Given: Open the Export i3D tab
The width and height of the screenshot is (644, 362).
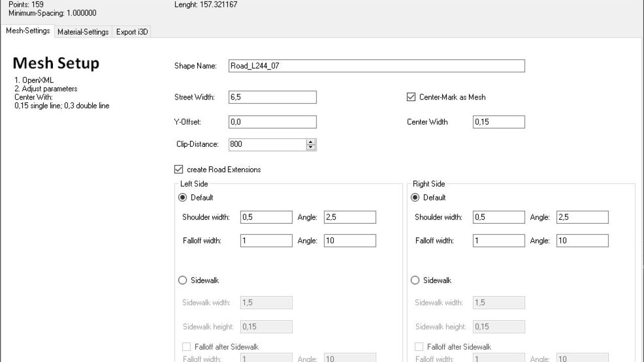Looking at the screenshot, I should point(132,32).
